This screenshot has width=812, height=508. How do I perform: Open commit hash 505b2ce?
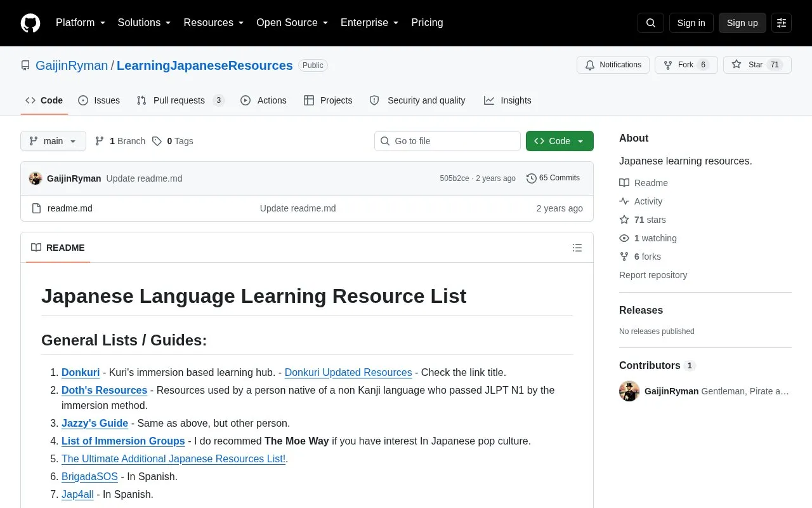(x=454, y=178)
